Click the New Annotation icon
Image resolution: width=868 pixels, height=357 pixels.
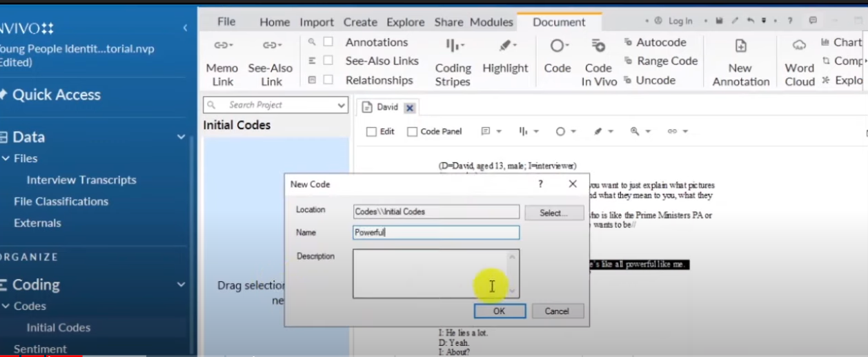(x=740, y=46)
